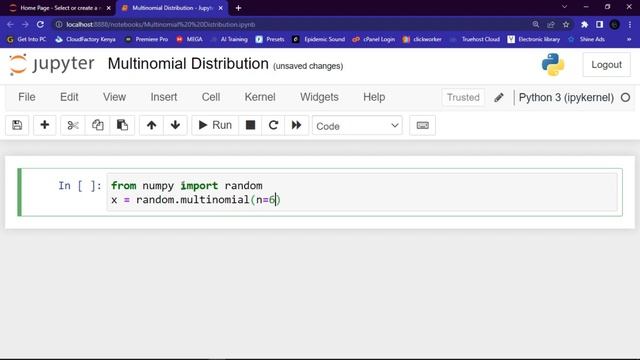Click inside the code cell editor
This screenshot has width=640, height=360.
click(x=362, y=192)
